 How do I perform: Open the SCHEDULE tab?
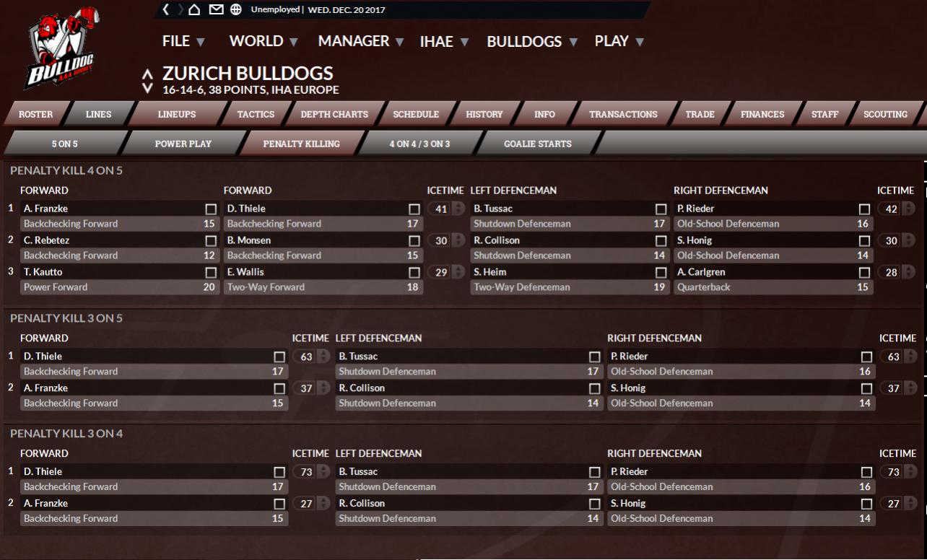(x=416, y=114)
